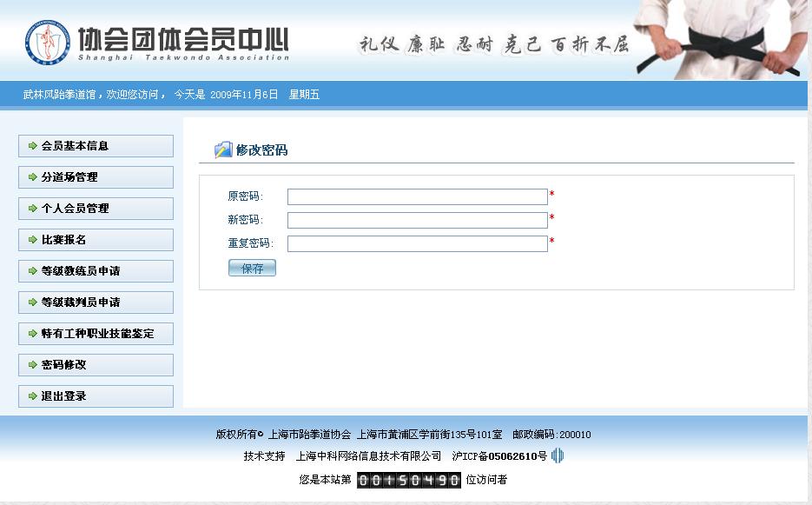Open 特有工种职业技能鉴定 menu item

pyautogui.click(x=96, y=334)
